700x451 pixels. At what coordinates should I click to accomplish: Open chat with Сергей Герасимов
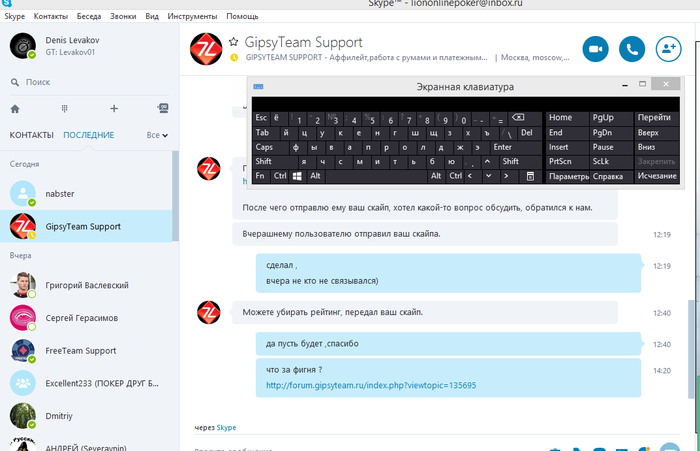pyautogui.click(x=86, y=317)
